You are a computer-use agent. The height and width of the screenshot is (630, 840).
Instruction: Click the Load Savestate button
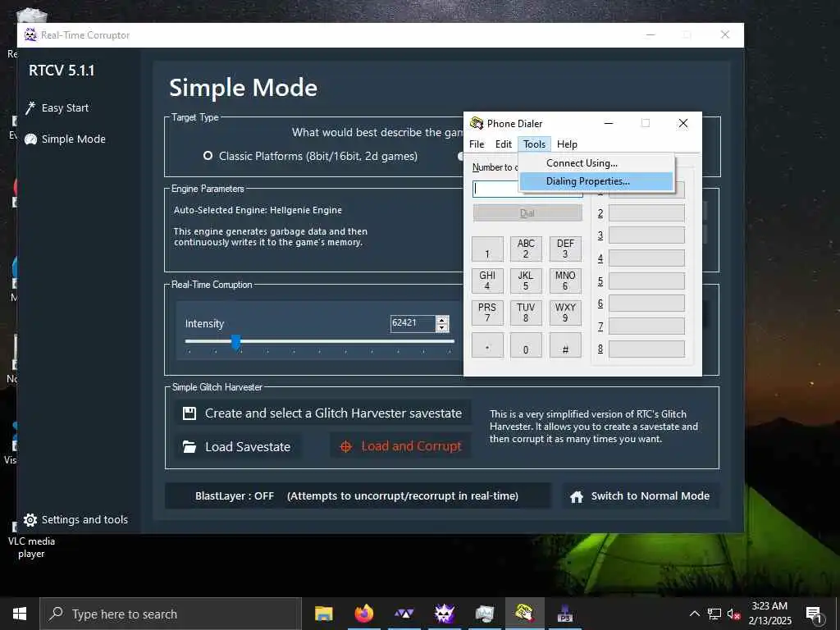click(x=237, y=447)
